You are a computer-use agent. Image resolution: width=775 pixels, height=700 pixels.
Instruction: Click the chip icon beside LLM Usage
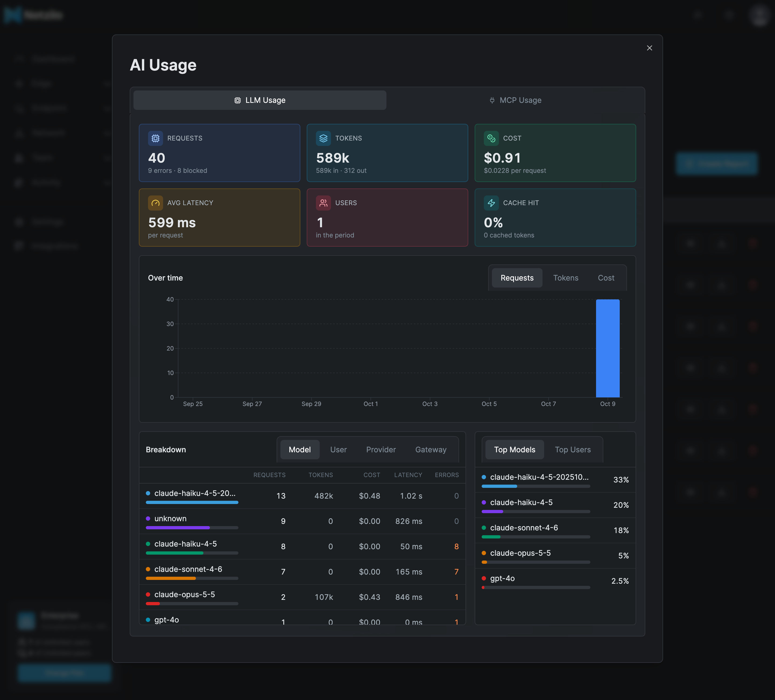pos(238,100)
